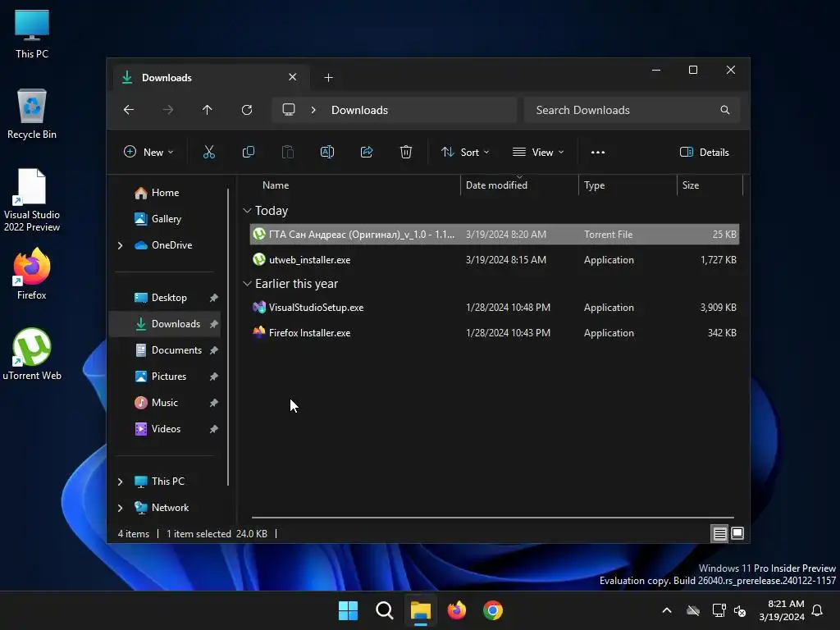The height and width of the screenshot is (630, 840).
Task: Open the See more ellipsis menu
Action: coord(598,152)
